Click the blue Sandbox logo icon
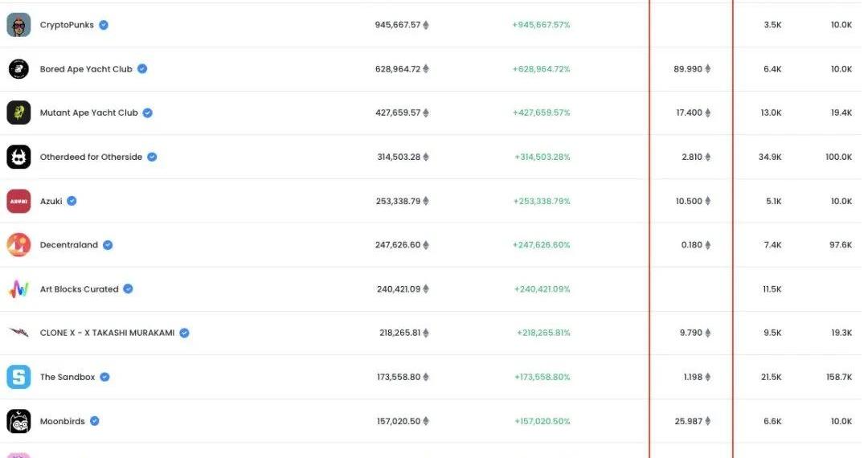This screenshot has height=458, width=868. click(x=18, y=377)
